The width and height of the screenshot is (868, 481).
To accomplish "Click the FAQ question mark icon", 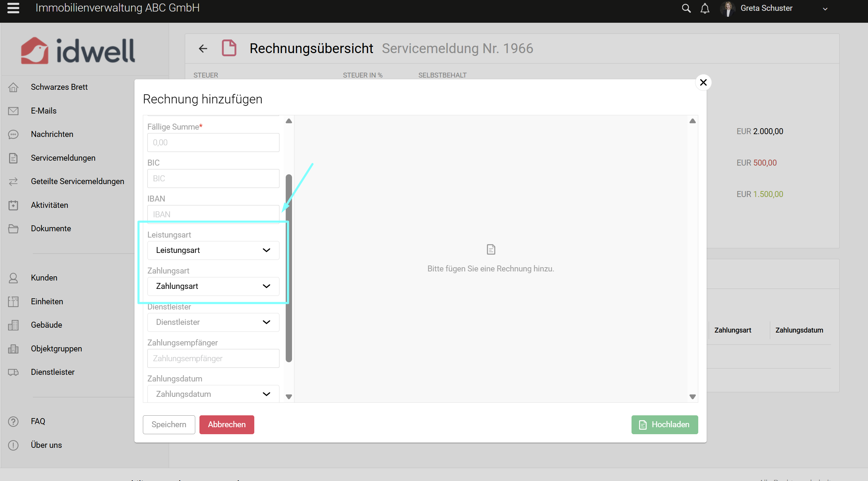I will coord(13,422).
